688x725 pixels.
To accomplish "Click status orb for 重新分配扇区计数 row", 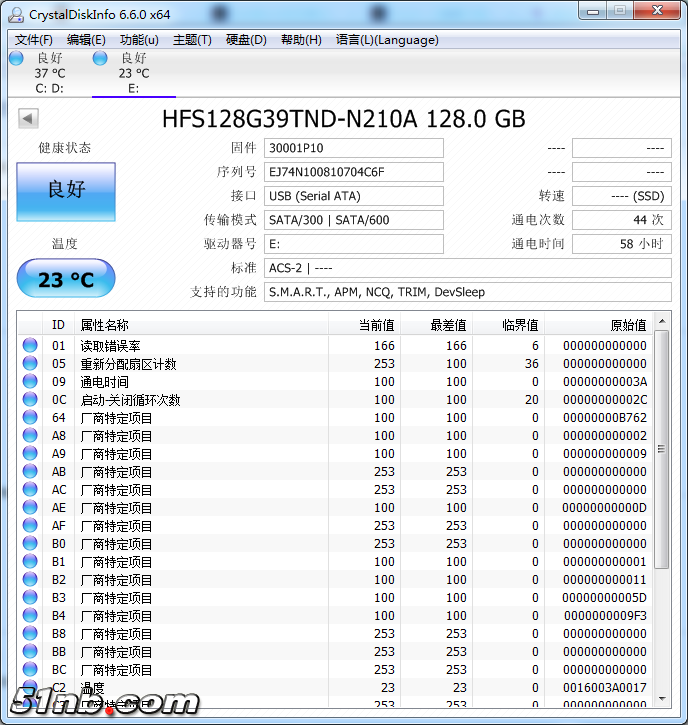I will pyautogui.click(x=30, y=364).
